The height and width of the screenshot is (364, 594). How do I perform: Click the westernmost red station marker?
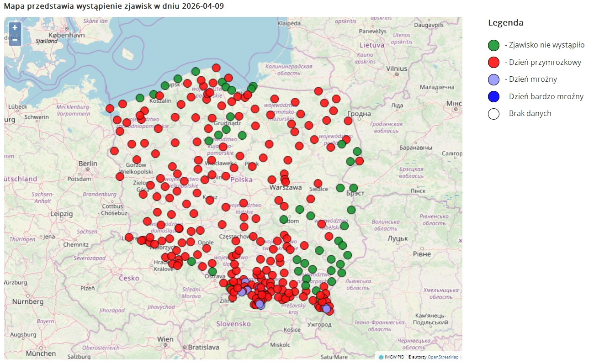click(110, 108)
